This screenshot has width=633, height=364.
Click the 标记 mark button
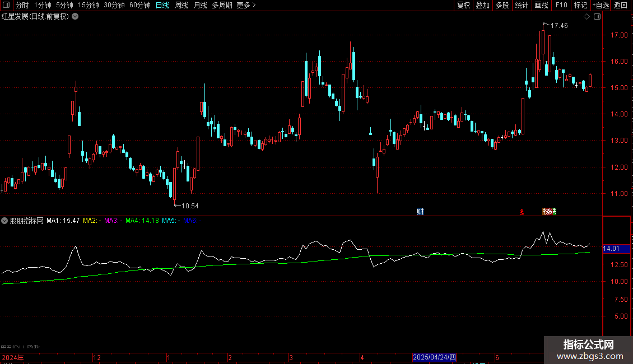580,5
